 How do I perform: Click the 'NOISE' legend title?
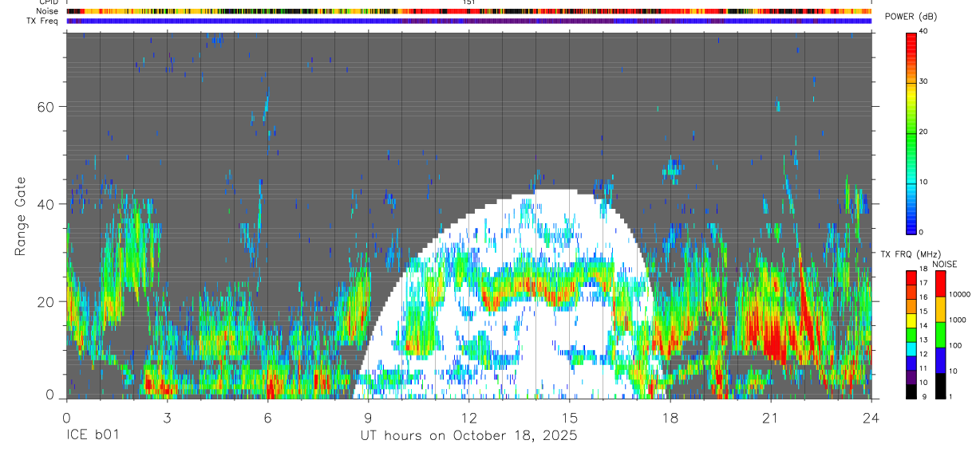tap(944, 264)
